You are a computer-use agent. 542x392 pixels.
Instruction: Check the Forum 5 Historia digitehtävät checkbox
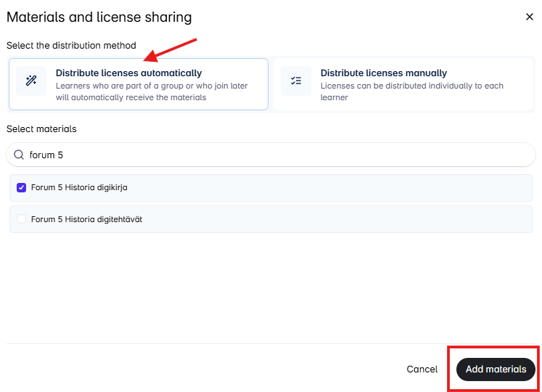(x=22, y=219)
